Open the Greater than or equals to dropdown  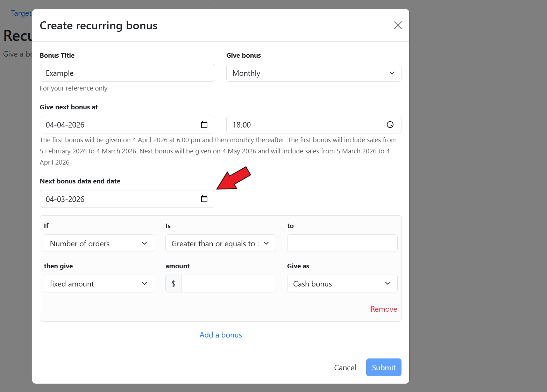coord(220,244)
